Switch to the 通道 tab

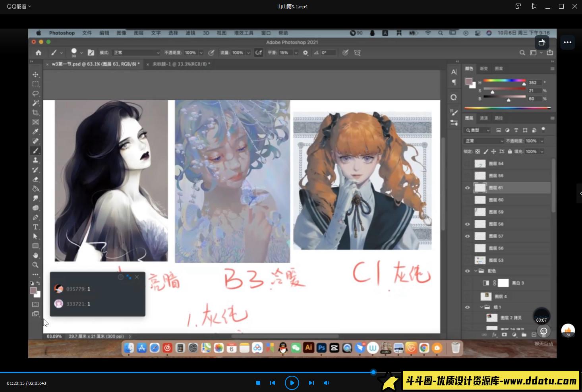coord(483,118)
